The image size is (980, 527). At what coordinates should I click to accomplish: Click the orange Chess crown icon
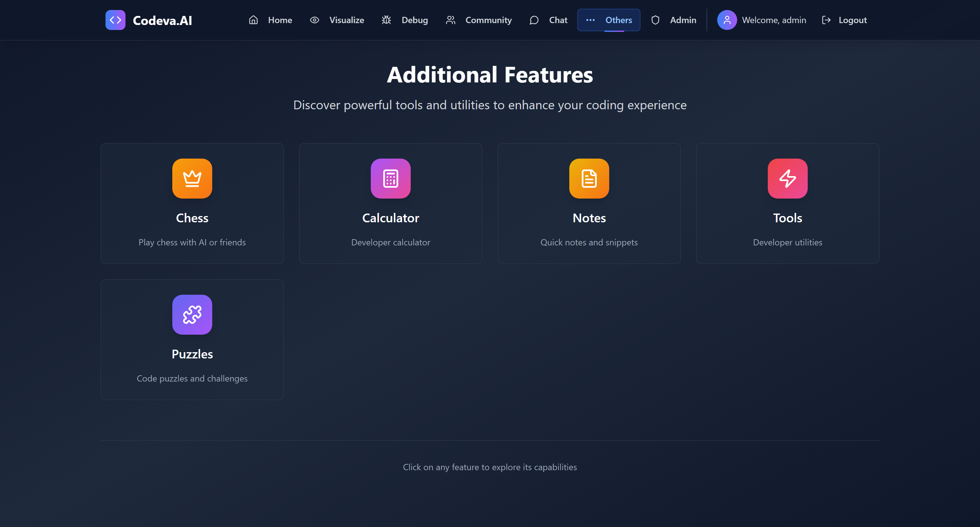pos(192,179)
